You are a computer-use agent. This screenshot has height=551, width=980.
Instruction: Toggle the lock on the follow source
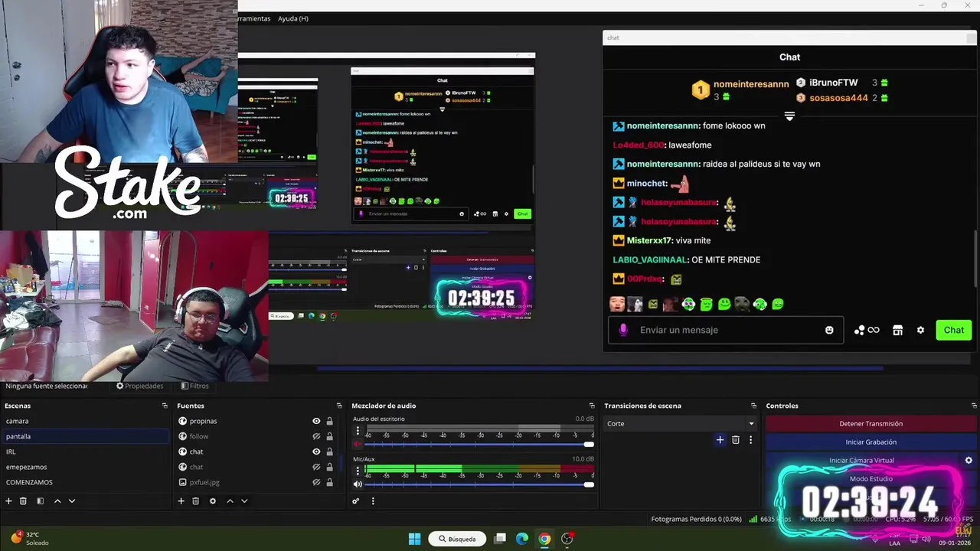click(330, 436)
